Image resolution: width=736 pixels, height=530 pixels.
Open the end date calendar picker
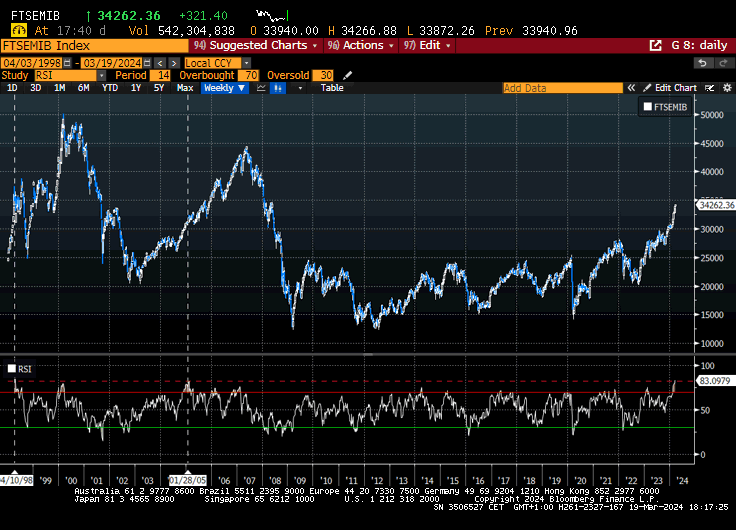[x=147, y=63]
